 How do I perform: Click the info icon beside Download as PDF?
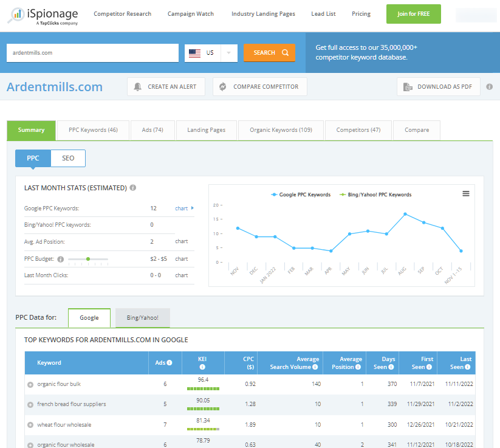[488, 87]
